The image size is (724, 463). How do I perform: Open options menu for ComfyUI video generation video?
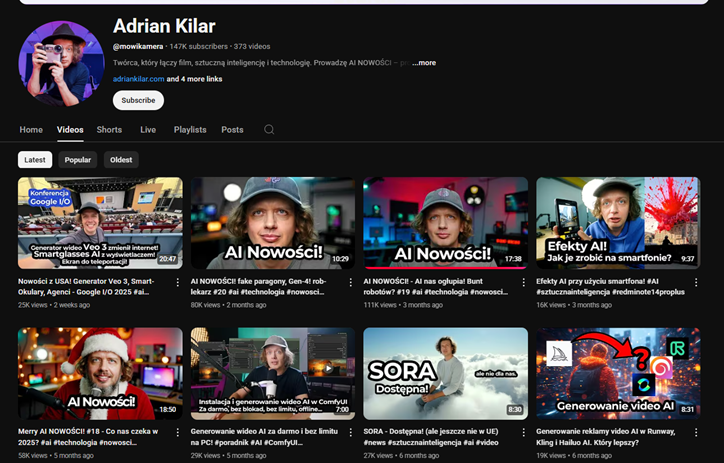pos(350,433)
